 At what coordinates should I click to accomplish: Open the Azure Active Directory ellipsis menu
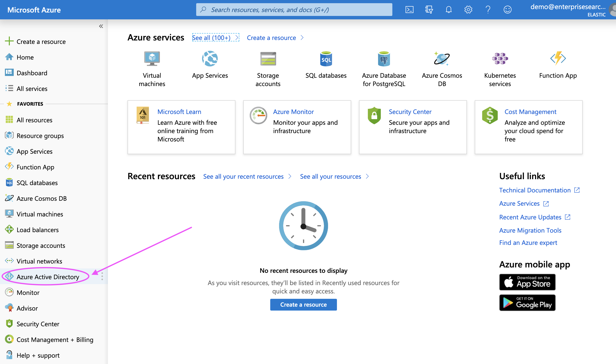[102, 276]
